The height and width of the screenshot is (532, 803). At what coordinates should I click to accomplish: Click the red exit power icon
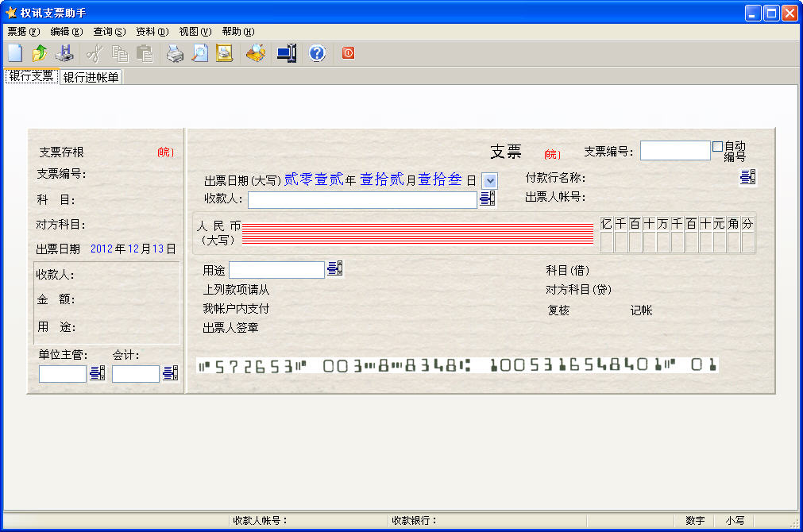coord(348,52)
